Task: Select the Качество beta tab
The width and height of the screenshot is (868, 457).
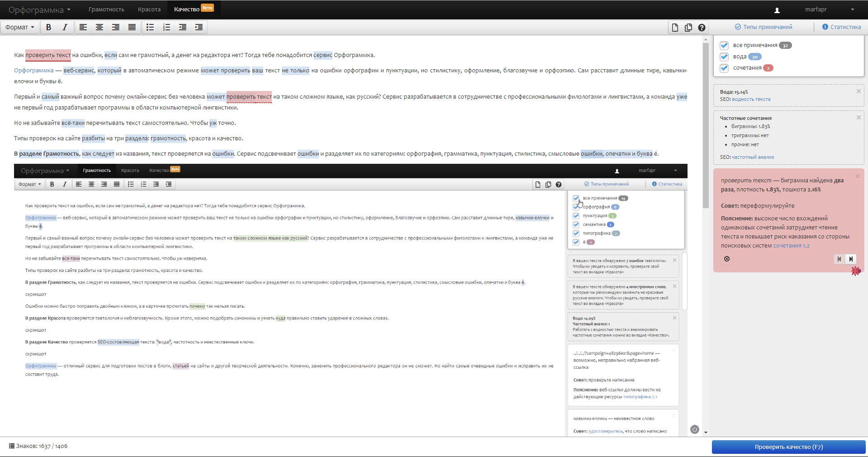Action: click(194, 10)
